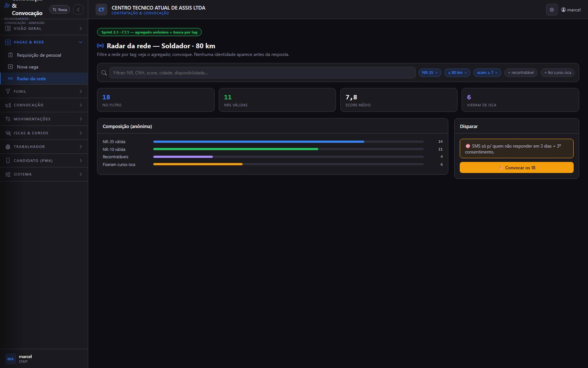The height and width of the screenshot is (368, 588).
Task: Expand the Visão Geral section chevron
Action: pos(81,28)
